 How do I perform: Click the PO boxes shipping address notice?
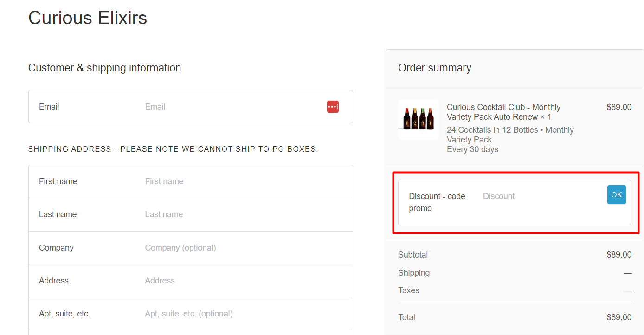pyautogui.click(x=173, y=149)
